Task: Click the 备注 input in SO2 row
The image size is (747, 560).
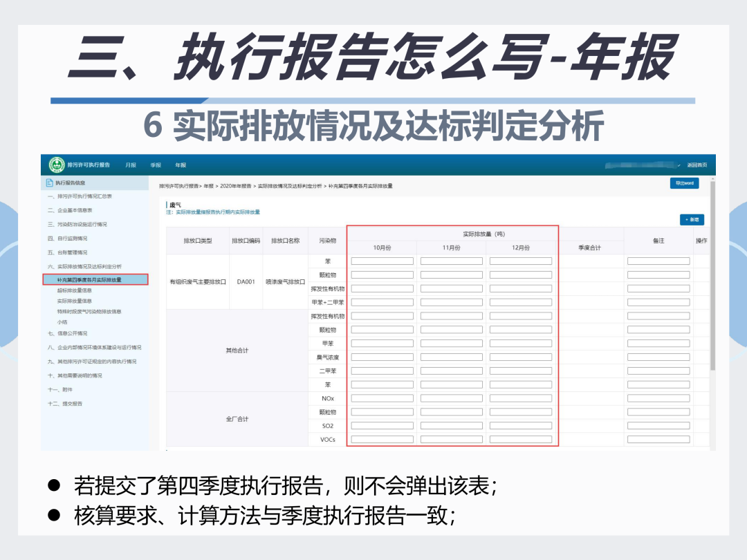Action: (x=658, y=426)
